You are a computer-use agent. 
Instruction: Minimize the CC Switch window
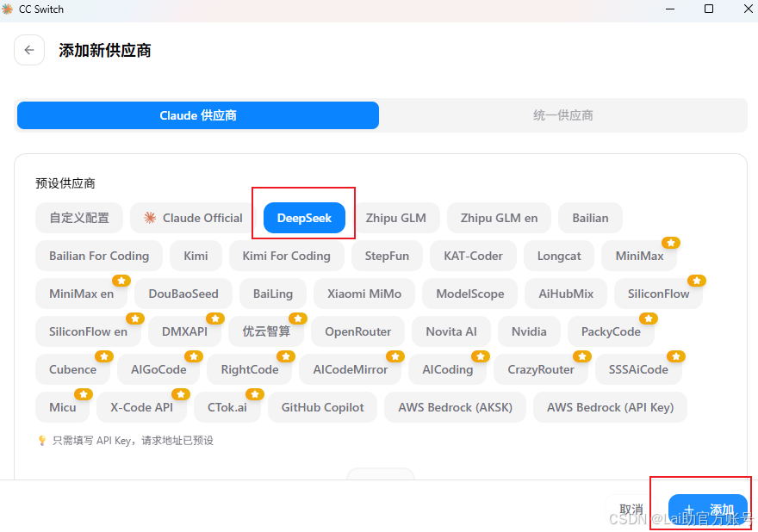click(x=670, y=9)
